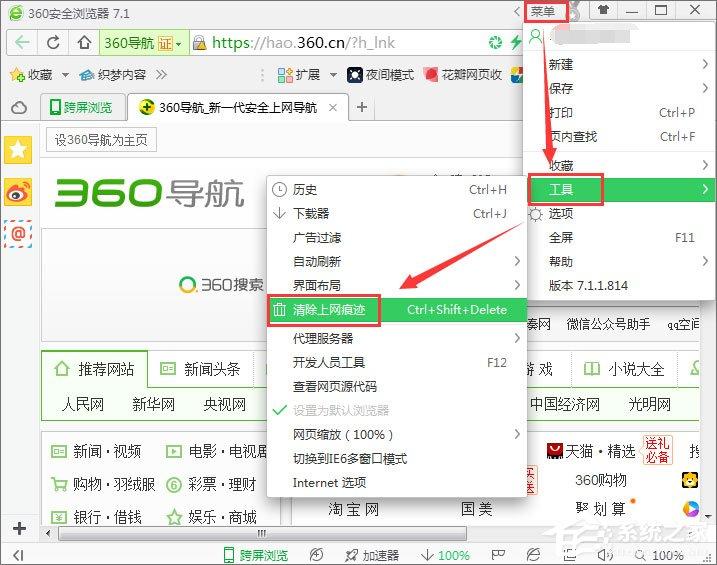Open the 扩展 extensions icon
The width and height of the screenshot is (717, 565).
coord(285,75)
